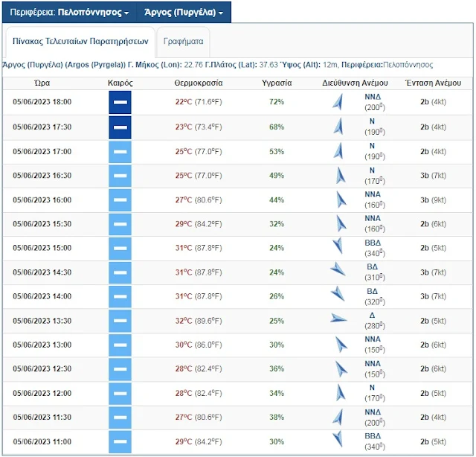Click the Θερμοκρασία column header
This screenshot has height=457, width=476.
click(x=199, y=83)
